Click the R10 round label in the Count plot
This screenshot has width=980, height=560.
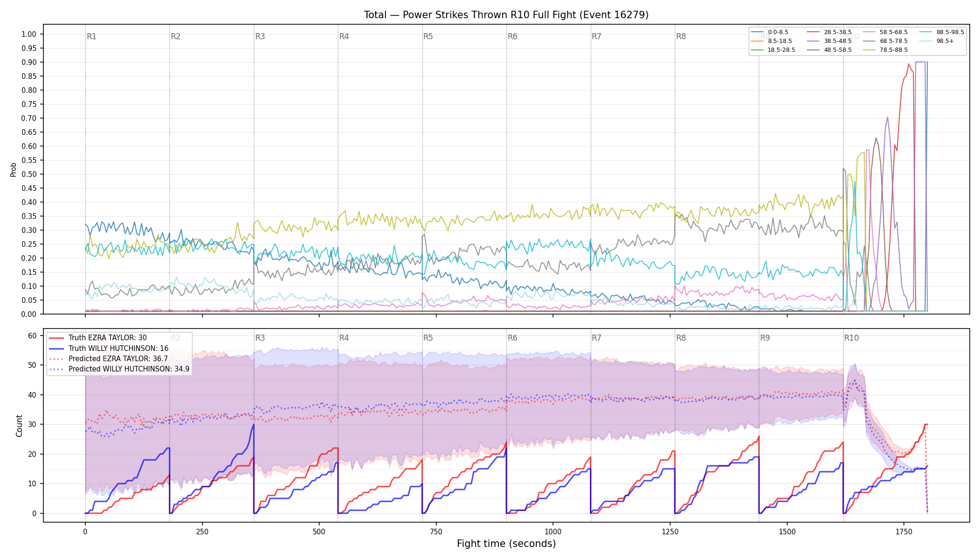[x=851, y=338]
